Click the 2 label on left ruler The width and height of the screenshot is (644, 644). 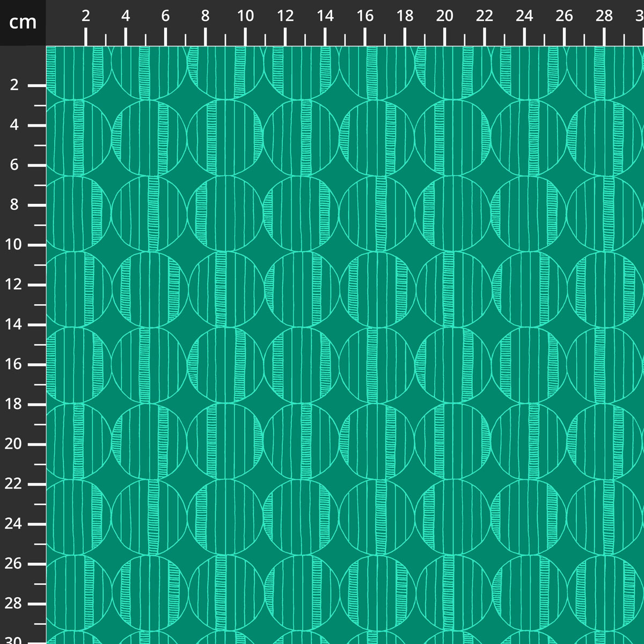[x=14, y=85]
